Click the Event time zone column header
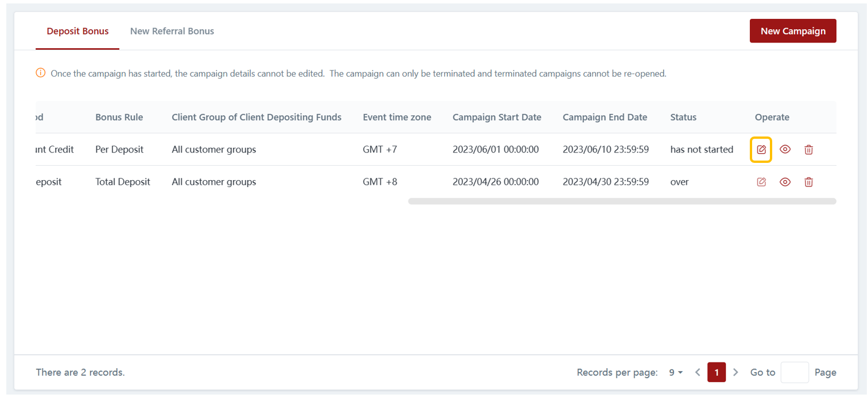 click(x=397, y=117)
